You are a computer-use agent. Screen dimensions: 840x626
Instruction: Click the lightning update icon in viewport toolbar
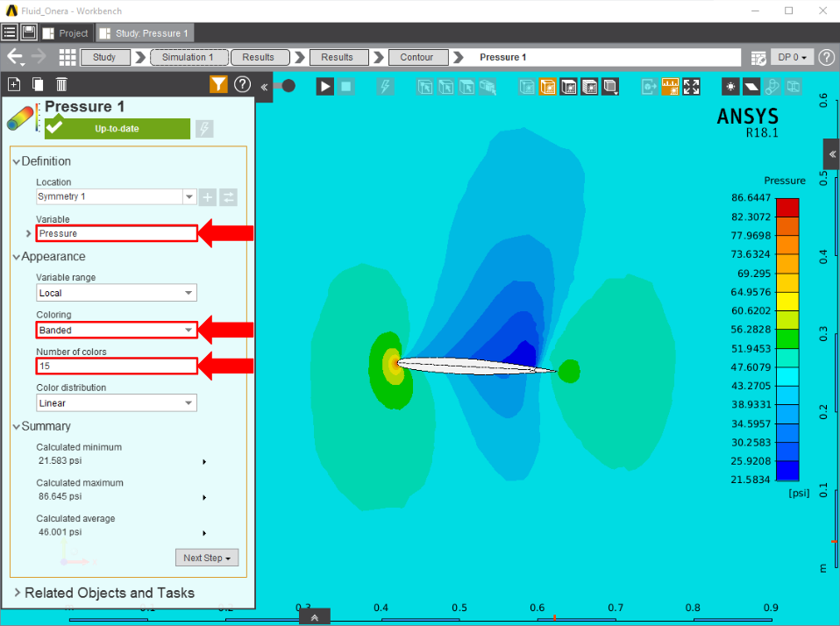pyautogui.click(x=385, y=86)
